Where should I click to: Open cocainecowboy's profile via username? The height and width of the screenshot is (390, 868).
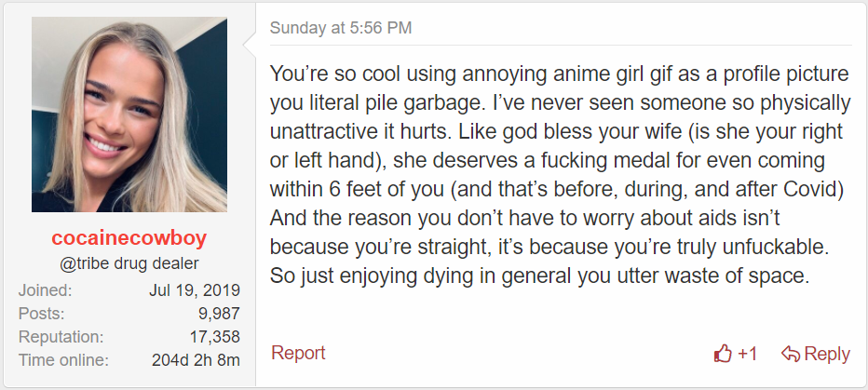coord(129,238)
